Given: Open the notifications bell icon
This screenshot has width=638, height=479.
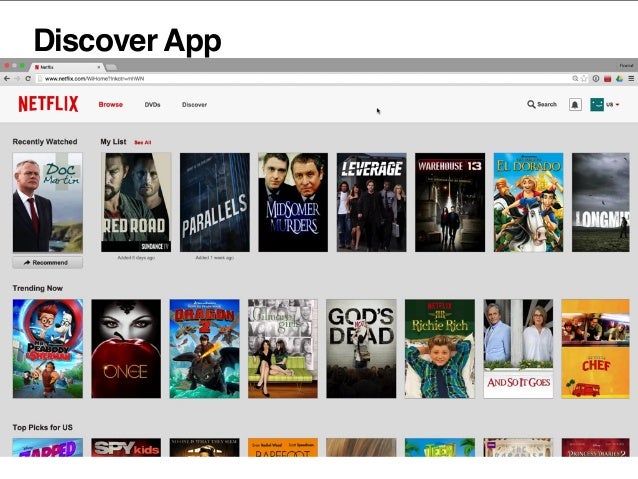Looking at the screenshot, I should click(575, 105).
